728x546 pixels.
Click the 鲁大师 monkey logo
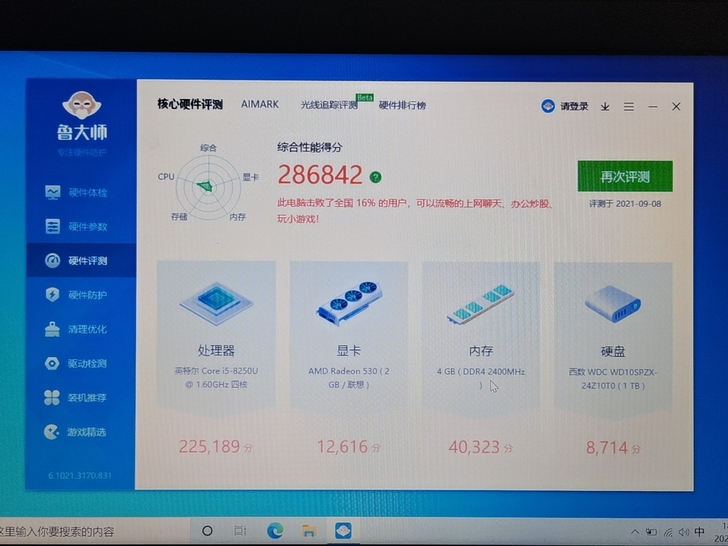click(x=82, y=105)
